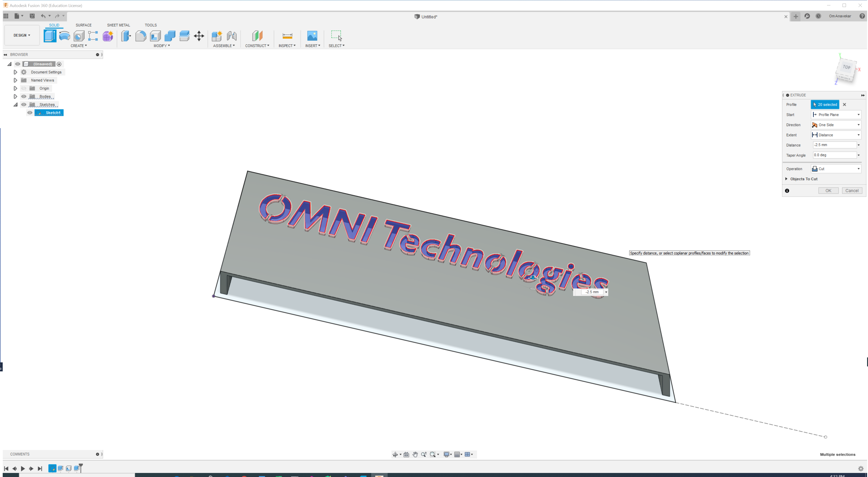
Task: Show the hidden Origin folder
Action: (24, 88)
